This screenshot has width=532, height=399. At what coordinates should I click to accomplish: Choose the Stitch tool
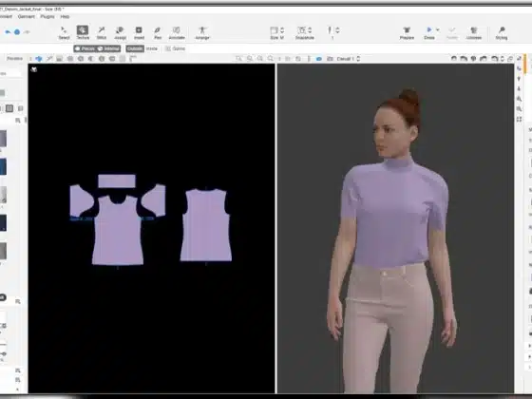(102, 33)
